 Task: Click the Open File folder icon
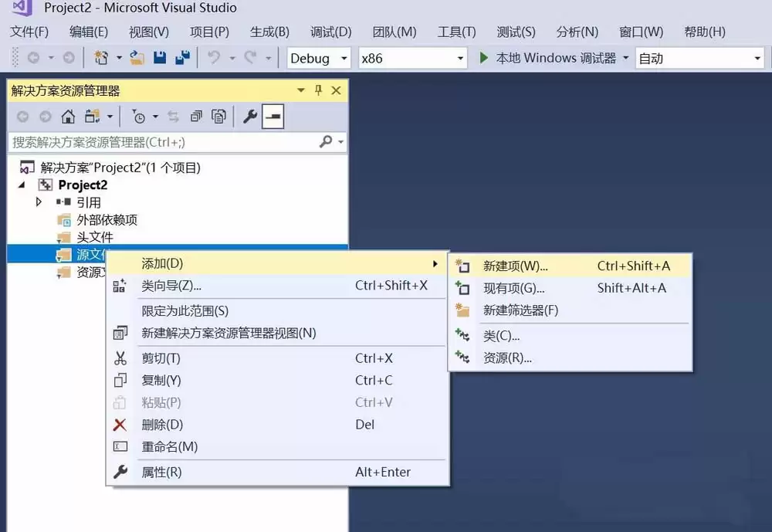(x=137, y=58)
